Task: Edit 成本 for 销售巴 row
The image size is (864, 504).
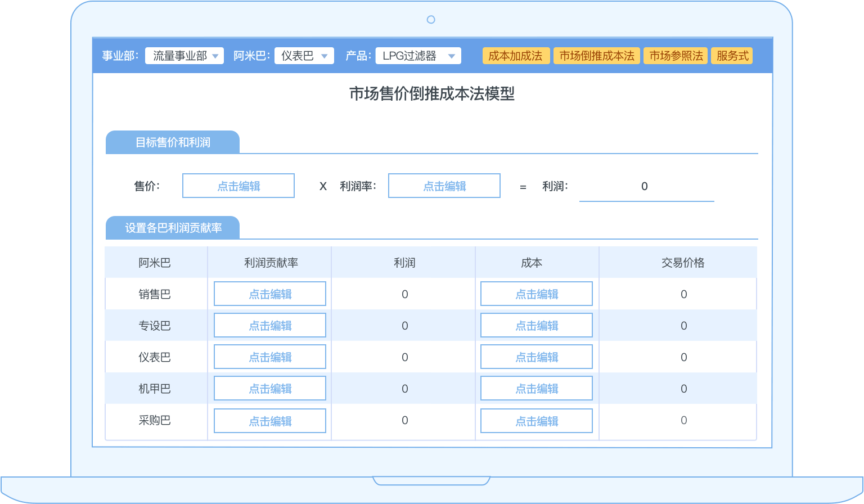Action: [x=537, y=294]
